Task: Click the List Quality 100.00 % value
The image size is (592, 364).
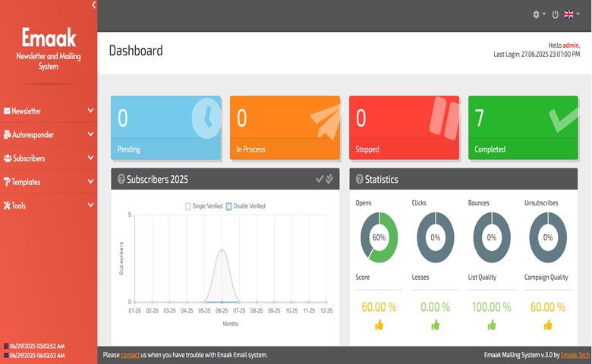Action: 492,307
